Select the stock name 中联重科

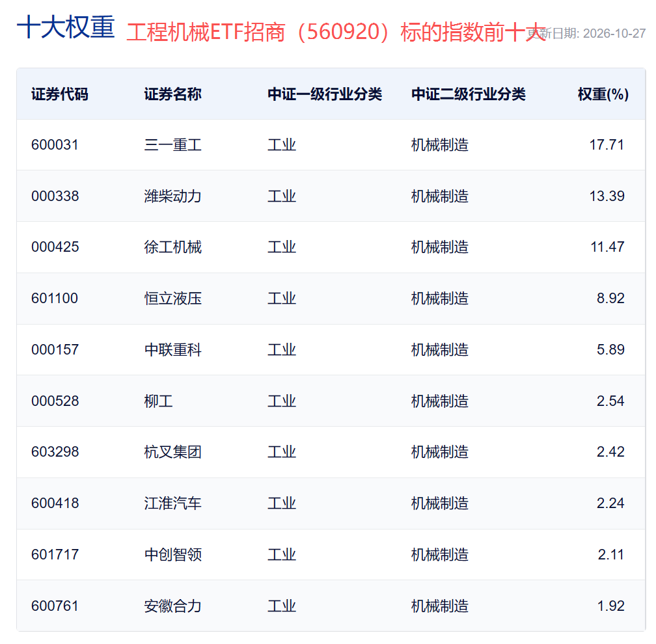(173, 349)
